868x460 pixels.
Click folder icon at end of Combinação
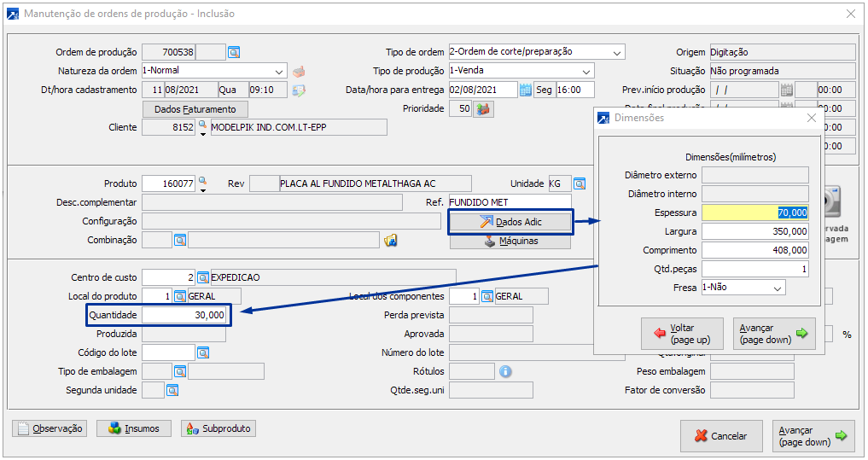(x=391, y=241)
